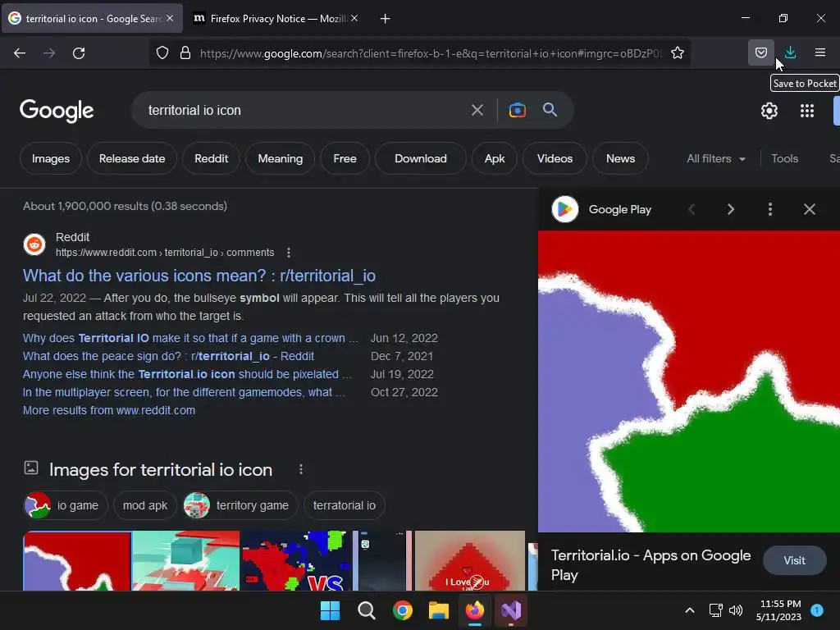Select the Free filter chip
This screenshot has width=840, height=630.
coord(345,158)
